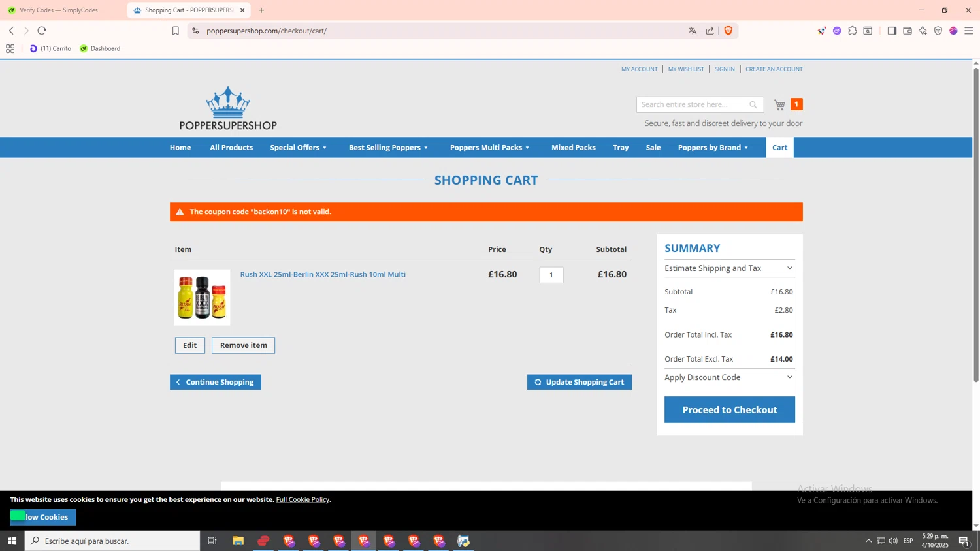Click the browser back arrow
Screen dimensions: 980x551
coord(11,31)
